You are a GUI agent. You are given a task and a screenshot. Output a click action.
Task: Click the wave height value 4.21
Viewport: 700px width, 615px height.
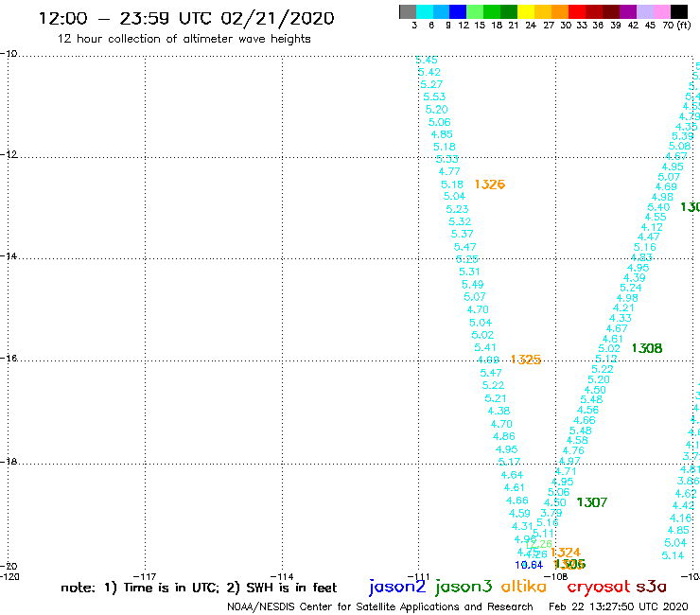623,307
